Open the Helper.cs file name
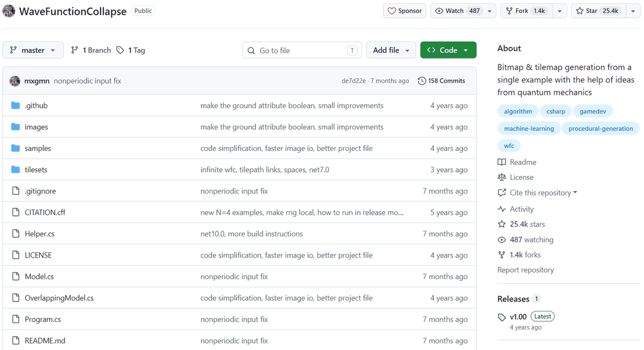The image size is (644, 350). click(39, 234)
